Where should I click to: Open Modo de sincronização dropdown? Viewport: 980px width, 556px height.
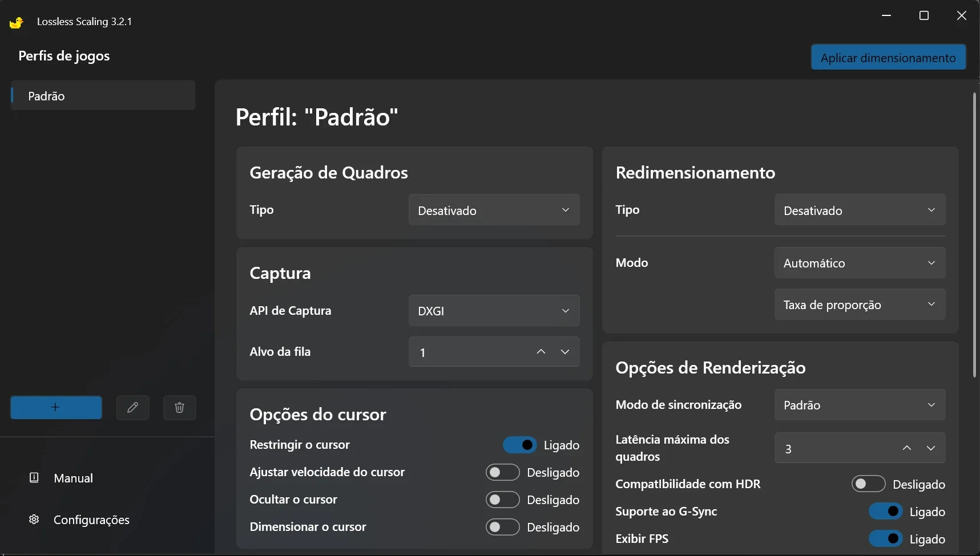tap(860, 405)
